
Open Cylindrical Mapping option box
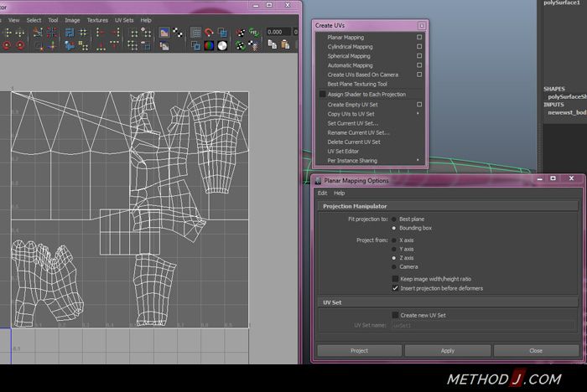[x=419, y=47]
